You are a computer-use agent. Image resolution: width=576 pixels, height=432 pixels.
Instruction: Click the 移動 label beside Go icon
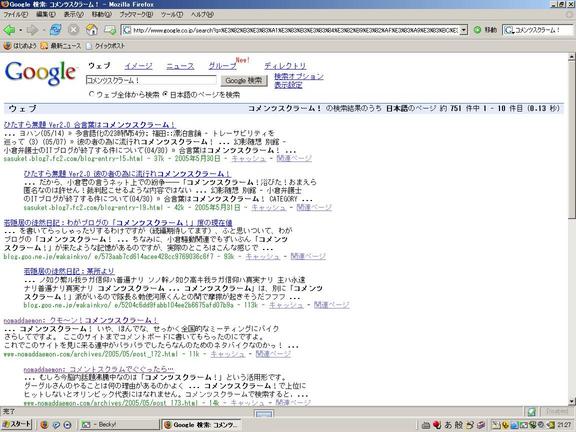[490, 30]
